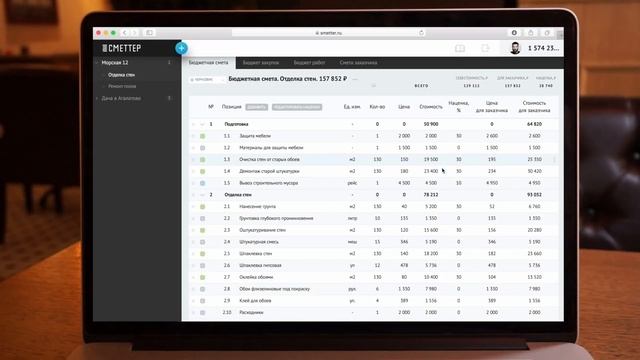Click row name Оклейка обоями
Viewport: 640px width, 360px height.
click(256, 278)
